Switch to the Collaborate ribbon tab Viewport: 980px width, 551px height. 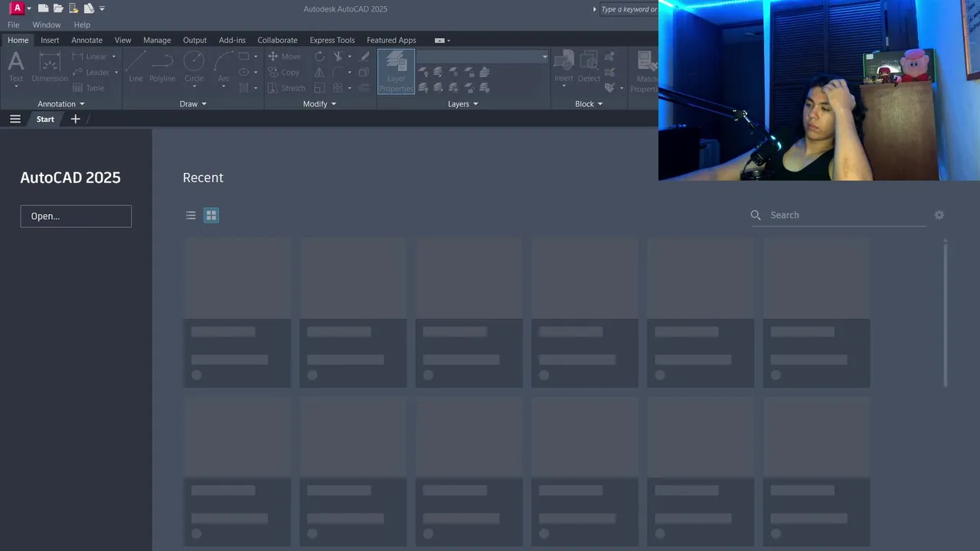point(277,41)
